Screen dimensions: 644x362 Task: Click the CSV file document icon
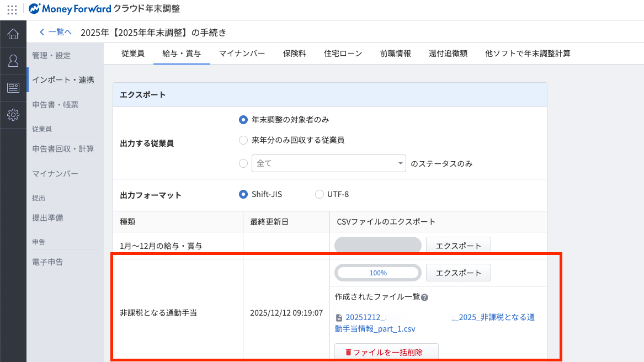click(x=338, y=317)
